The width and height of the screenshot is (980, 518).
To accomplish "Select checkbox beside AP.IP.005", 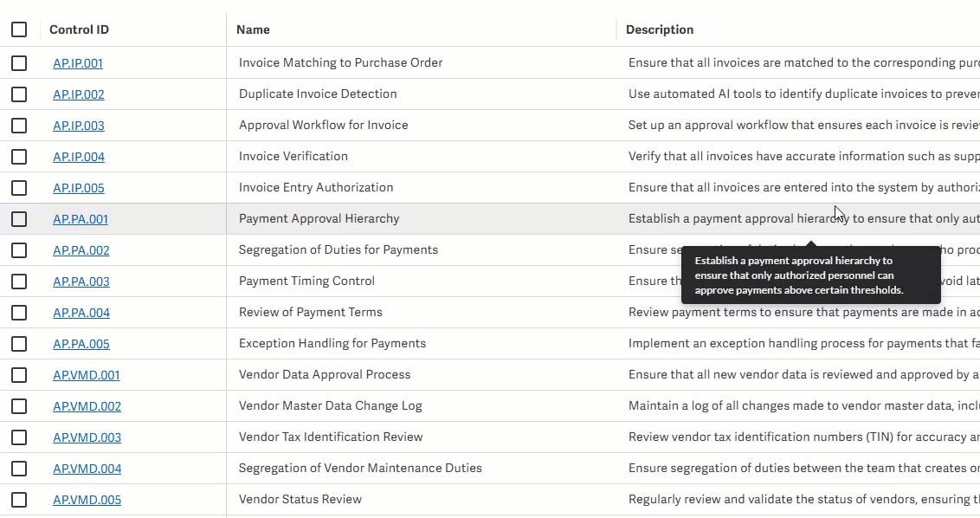I will (x=19, y=188).
